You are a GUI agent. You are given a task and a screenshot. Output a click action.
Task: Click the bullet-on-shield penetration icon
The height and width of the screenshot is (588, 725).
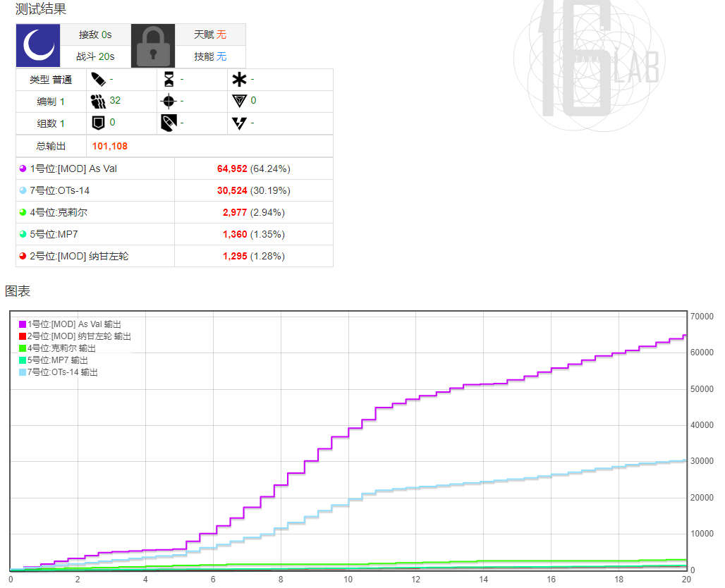169,123
